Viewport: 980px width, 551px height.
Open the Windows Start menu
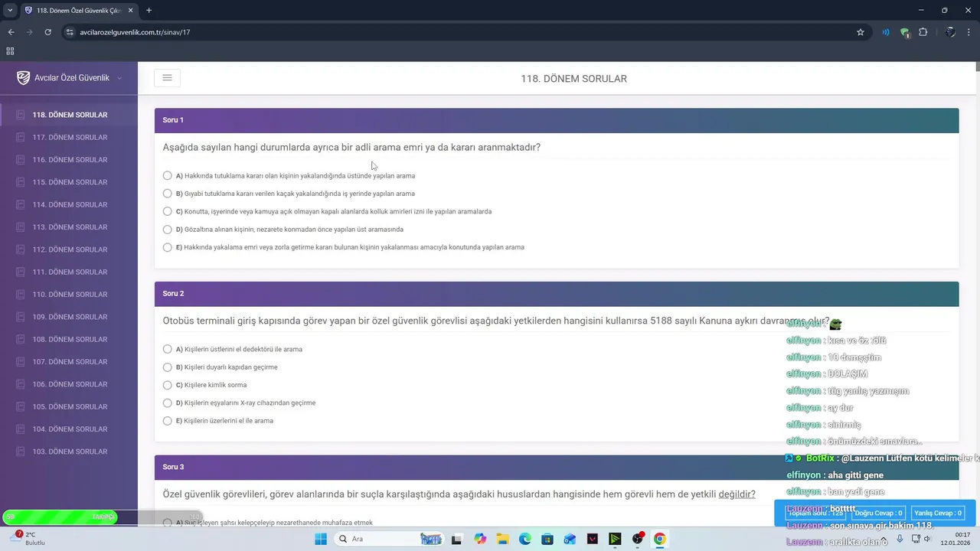(321, 539)
